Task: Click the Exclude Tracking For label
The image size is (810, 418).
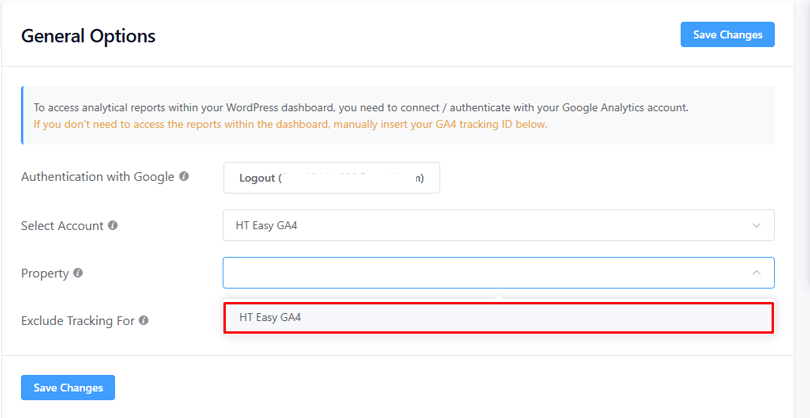Action: coord(77,321)
